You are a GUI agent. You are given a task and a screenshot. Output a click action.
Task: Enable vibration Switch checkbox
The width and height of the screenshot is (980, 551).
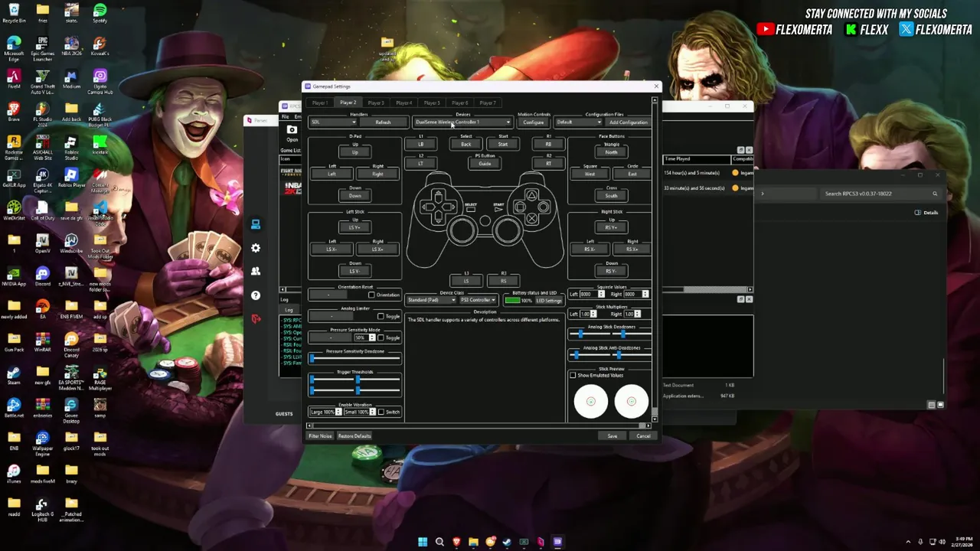[x=381, y=412]
